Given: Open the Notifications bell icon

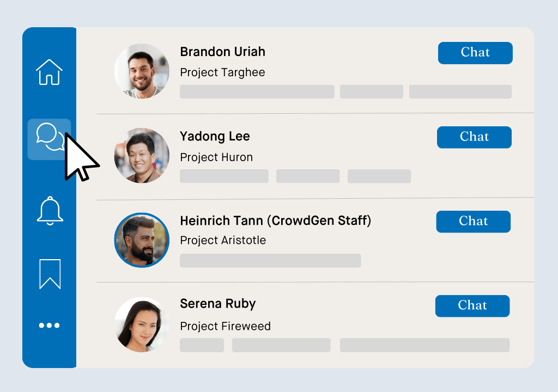Looking at the screenshot, I should [50, 211].
